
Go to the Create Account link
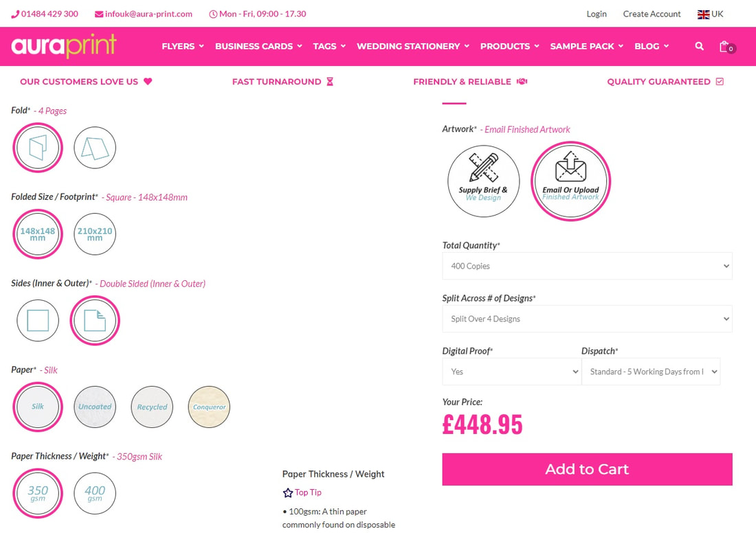tap(652, 14)
